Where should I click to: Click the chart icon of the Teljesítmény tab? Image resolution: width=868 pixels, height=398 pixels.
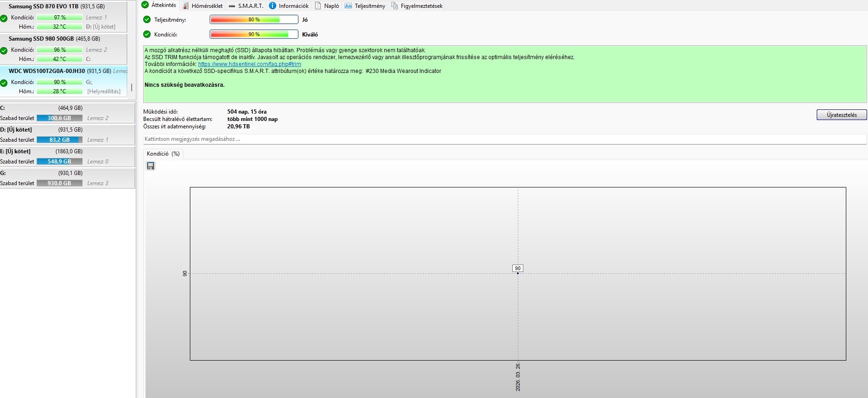point(348,6)
